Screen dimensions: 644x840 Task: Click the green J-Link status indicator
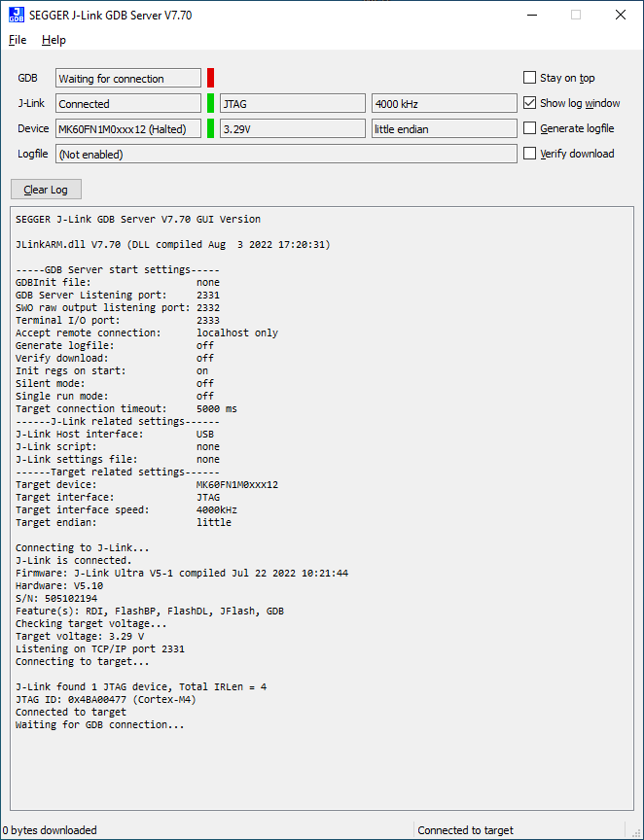click(210, 103)
